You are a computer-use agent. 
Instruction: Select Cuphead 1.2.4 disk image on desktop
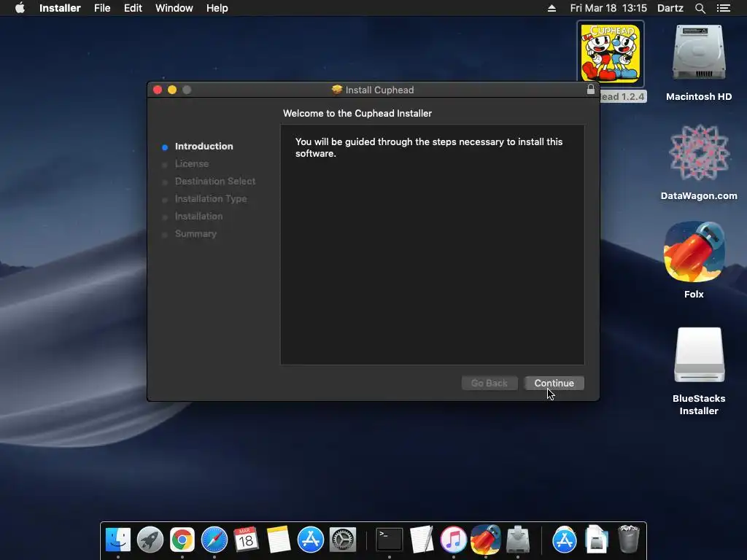pos(611,54)
